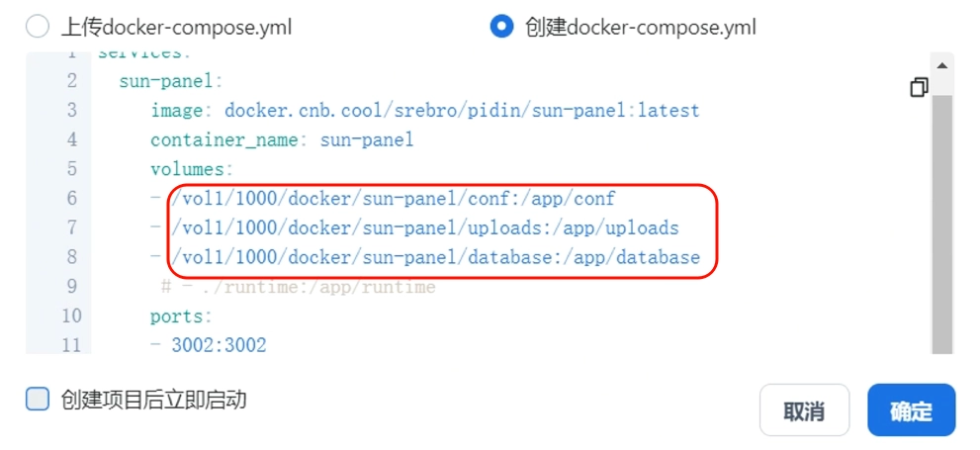Click the database volume mapping line
Viewport: 980px width, 450px height.
(425, 257)
